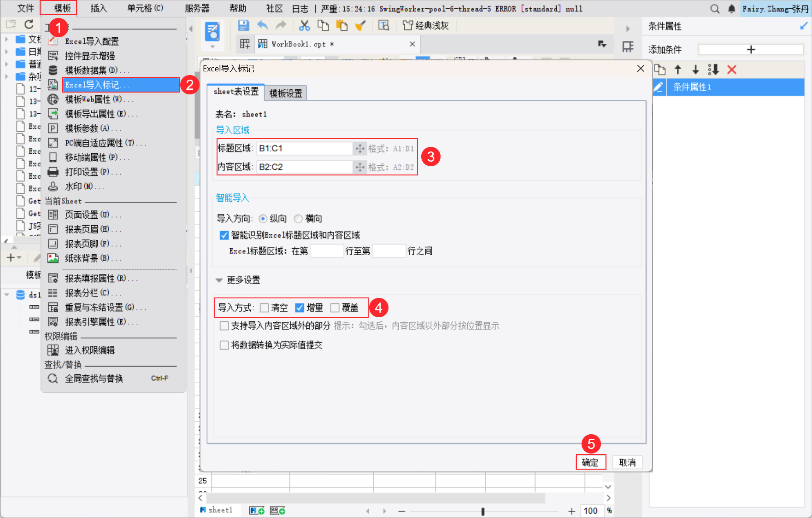This screenshot has height=518, width=812.
Task: Click the save icon in toolbar
Action: point(243,25)
